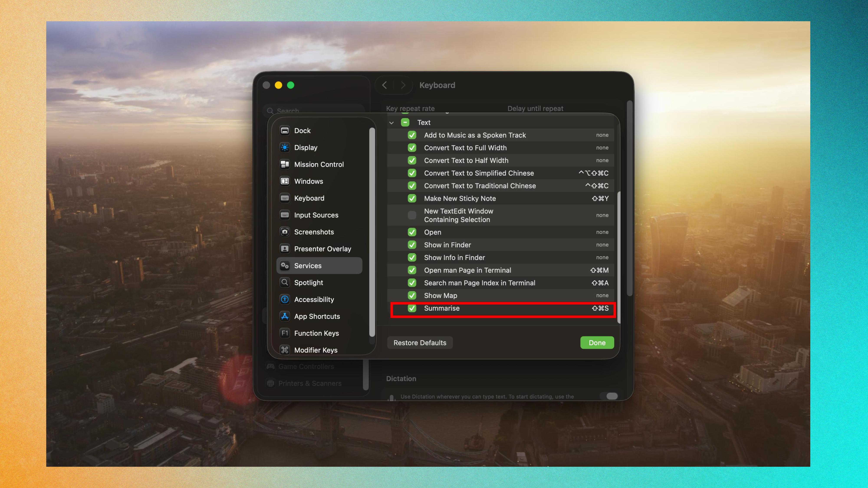Select the Dock settings icon
This screenshot has height=488, width=868.
click(285, 130)
